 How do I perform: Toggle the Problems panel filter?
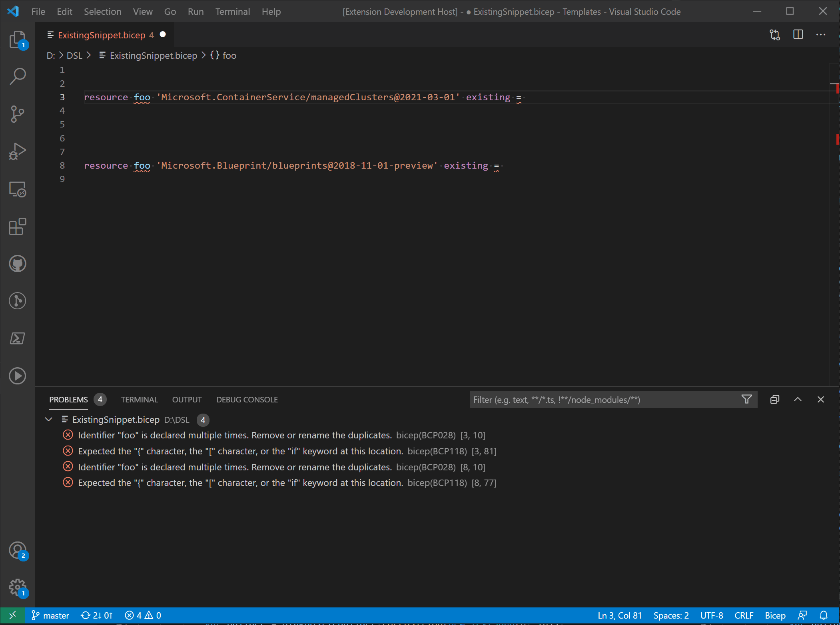tap(746, 399)
